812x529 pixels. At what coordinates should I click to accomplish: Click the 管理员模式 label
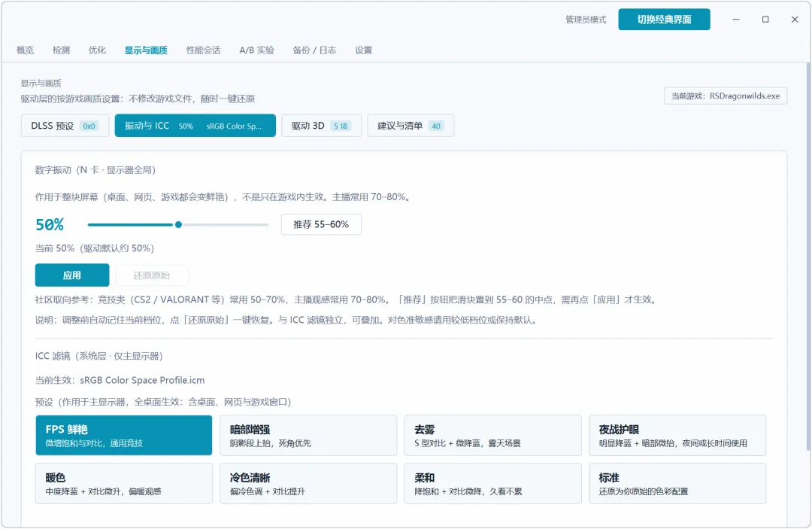586,20
